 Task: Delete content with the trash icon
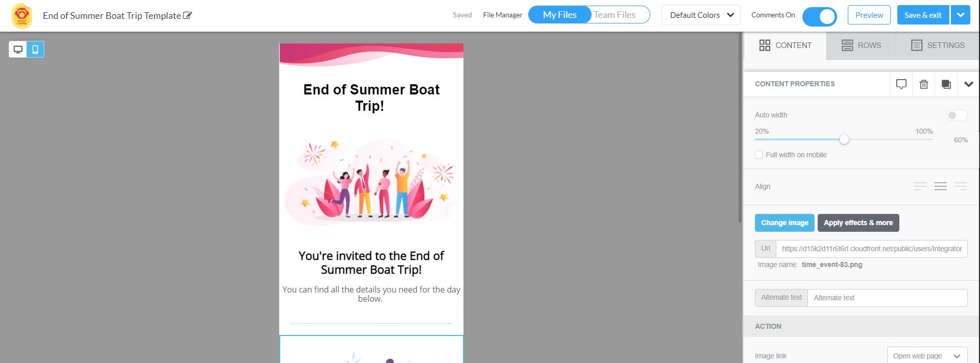(924, 84)
